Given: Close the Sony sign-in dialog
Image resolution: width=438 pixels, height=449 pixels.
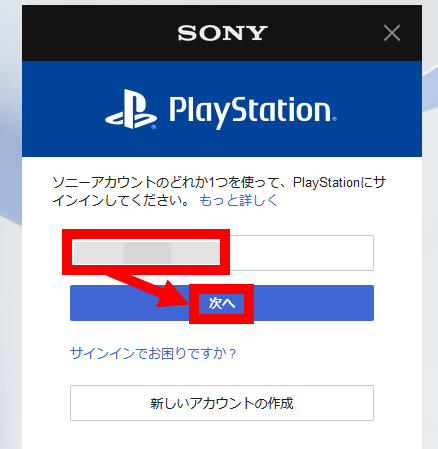Looking at the screenshot, I should click(x=392, y=33).
